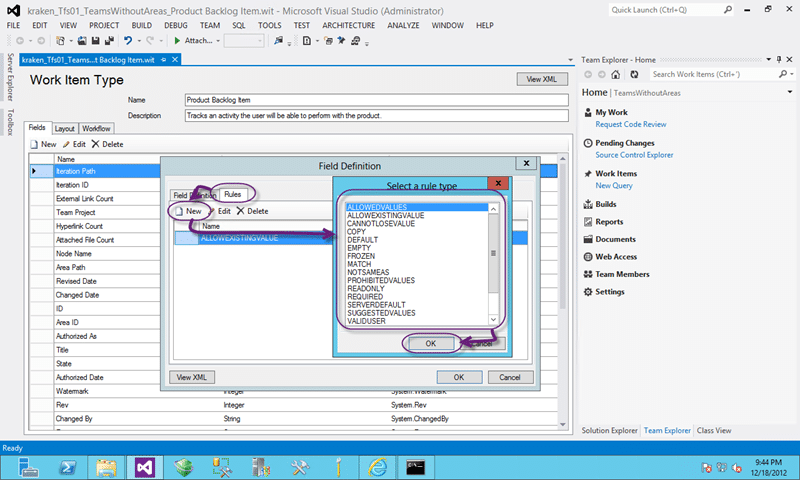Image resolution: width=800 pixels, height=480 pixels.
Task: Open the Source Control Explorer link
Action: pyautogui.click(x=634, y=155)
